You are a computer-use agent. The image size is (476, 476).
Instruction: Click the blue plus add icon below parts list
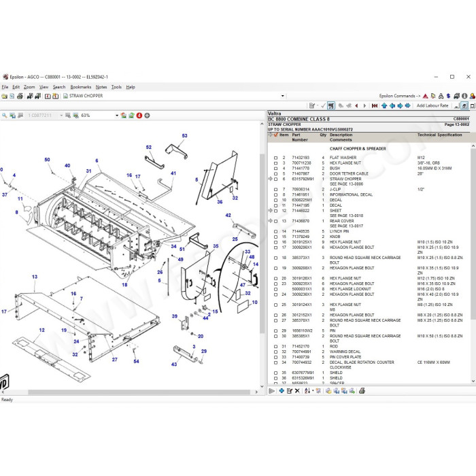point(282,391)
